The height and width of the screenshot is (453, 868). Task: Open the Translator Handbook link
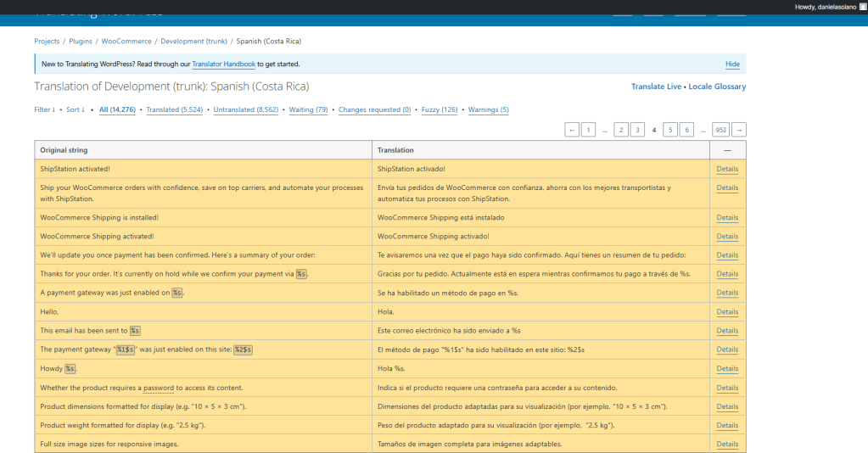[221, 64]
